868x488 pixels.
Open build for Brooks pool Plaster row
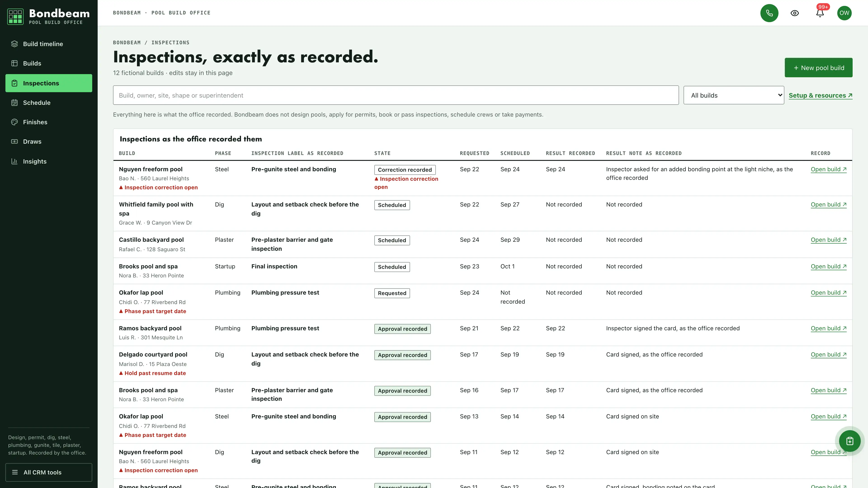point(829,390)
